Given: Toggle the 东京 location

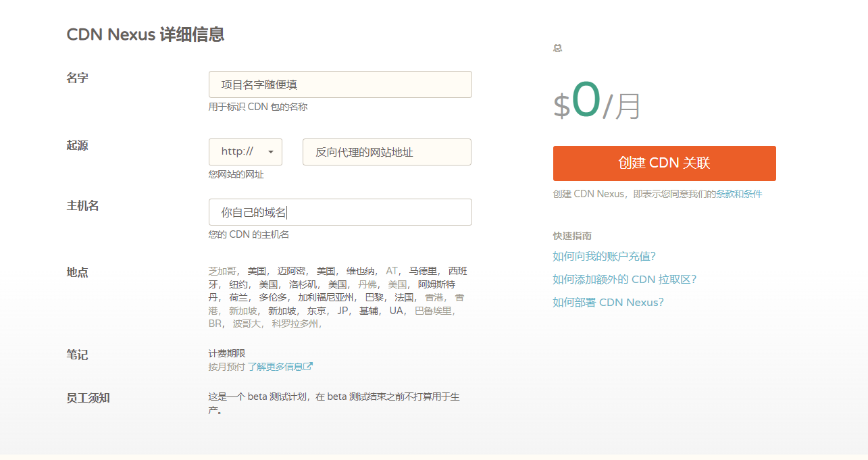Looking at the screenshot, I should [317, 311].
